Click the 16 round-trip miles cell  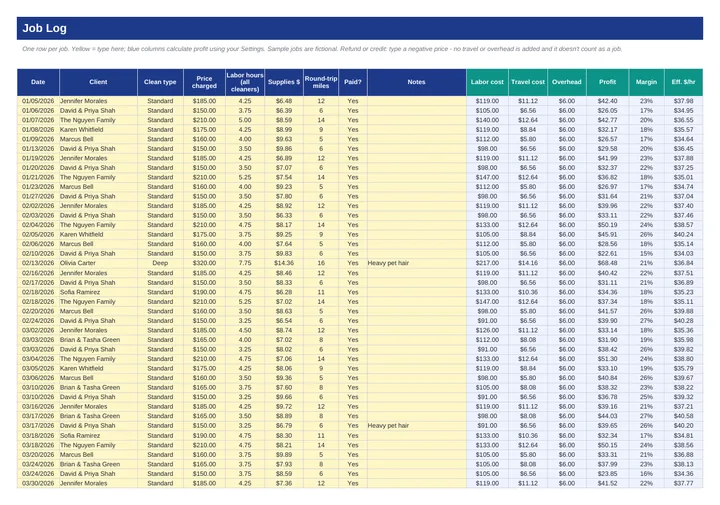[321, 263]
